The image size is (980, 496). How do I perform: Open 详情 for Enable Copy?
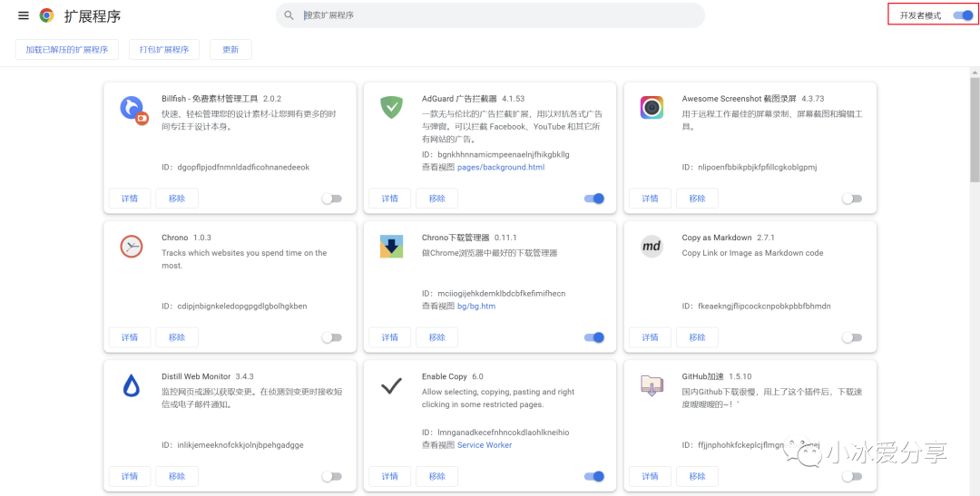tap(390, 476)
